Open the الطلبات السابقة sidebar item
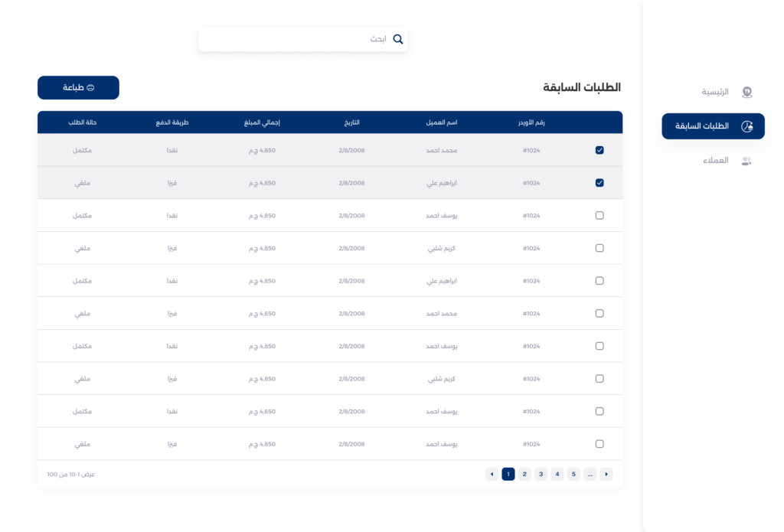Image resolution: width=784 pixels, height=532 pixels. point(713,126)
